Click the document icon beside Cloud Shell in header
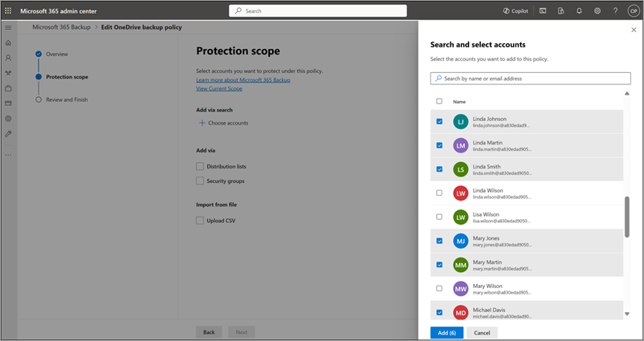Screen dimensions: 644x341 coord(561,11)
